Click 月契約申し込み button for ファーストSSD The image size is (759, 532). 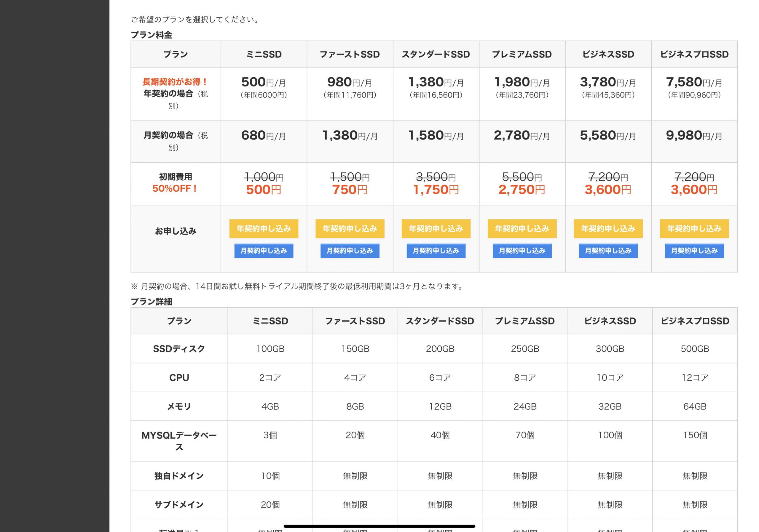pyautogui.click(x=350, y=251)
